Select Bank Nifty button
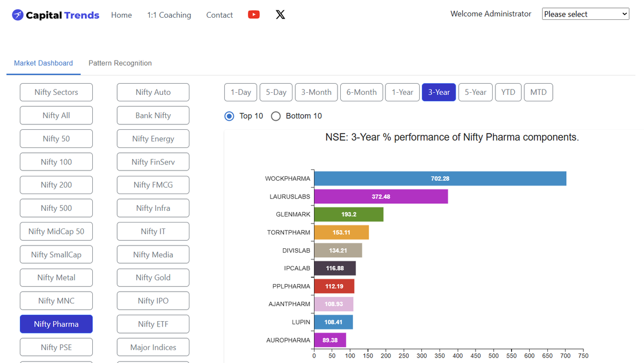The height and width of the screenshot is (363, 644). (153, 115)
